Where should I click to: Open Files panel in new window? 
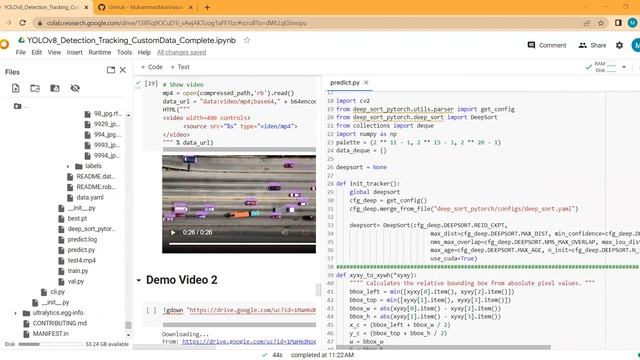(x=111, y=70)
